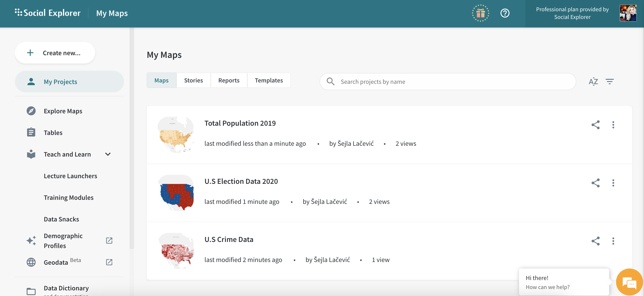The width and height of the screenshot is (644, 296).
Task: Click the Explore Maps compass icon
Action: click(31, 111)
